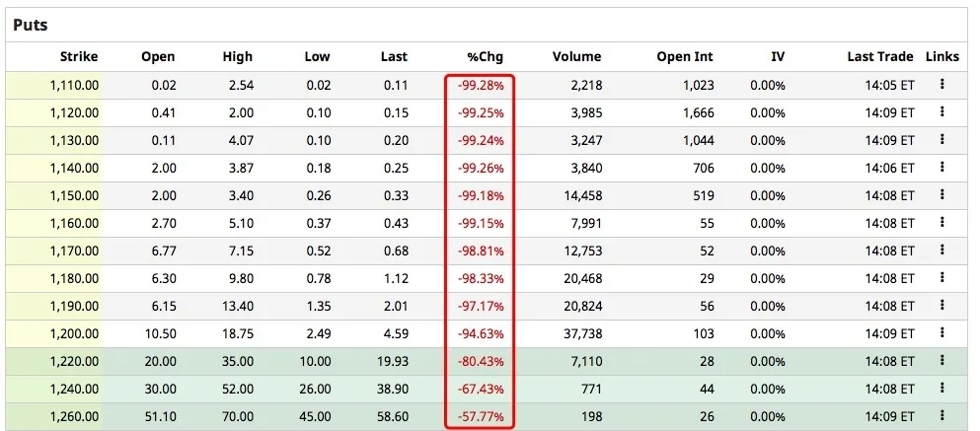The height and width of the screenshot is (431, 980).
Task: Select the 1,180.00 strike cell
Action: coord(74,278)
